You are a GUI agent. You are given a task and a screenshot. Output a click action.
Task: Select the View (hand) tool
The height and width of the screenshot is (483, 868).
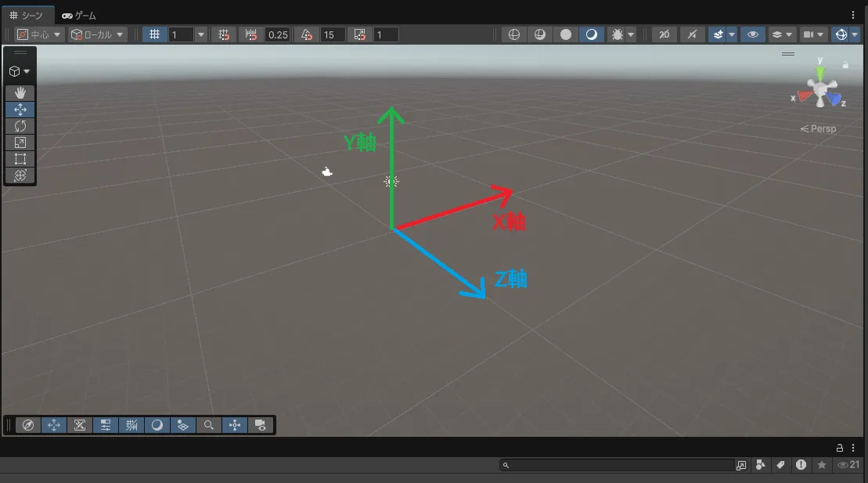point(20,93)
